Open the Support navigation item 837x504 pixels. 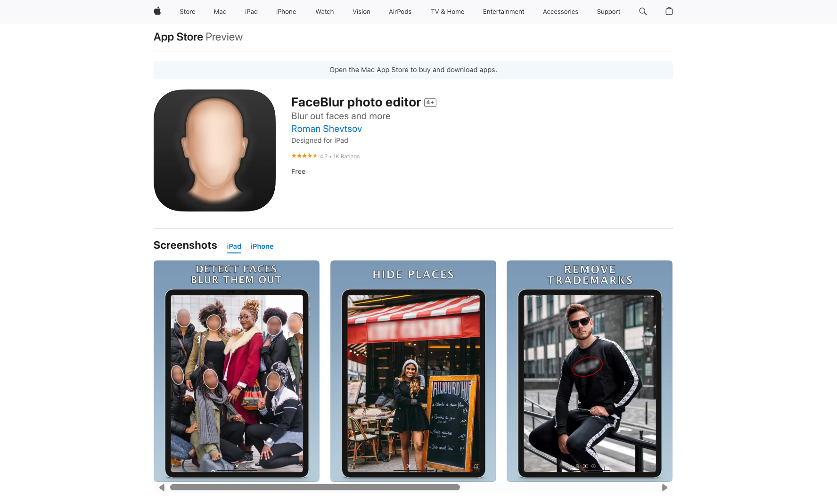pos(608,12)
